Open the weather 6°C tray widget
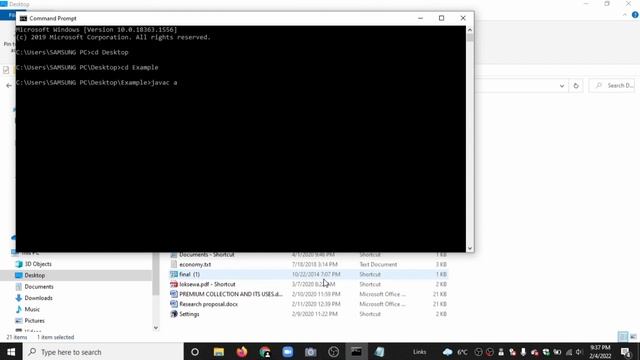Image resolution: width=640 pixels, height=360 pixels. click(x=456, y=352)
